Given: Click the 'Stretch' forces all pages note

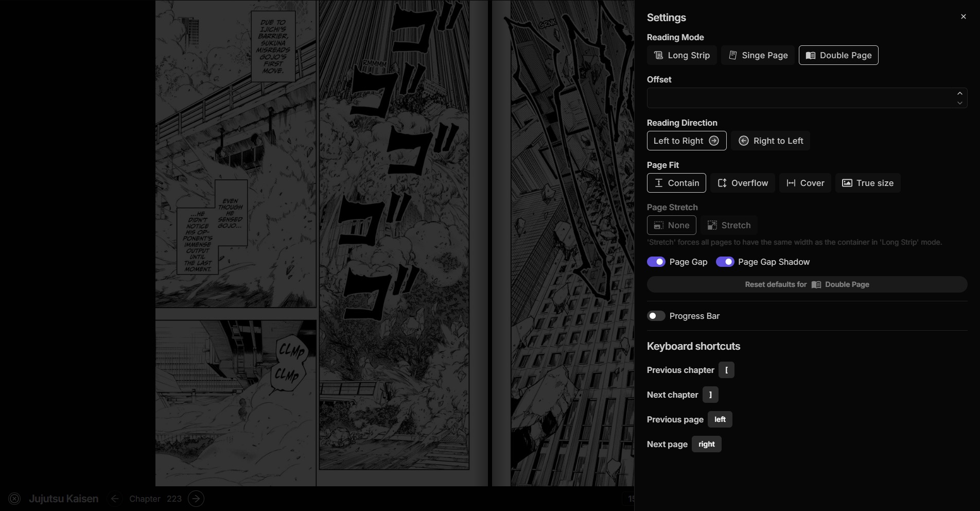Looking at the screenshot, I should click(x=794, y=242).
